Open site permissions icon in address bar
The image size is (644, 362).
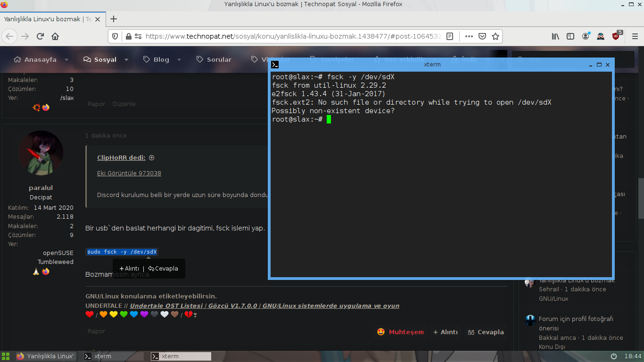click(x=138, y=36)
